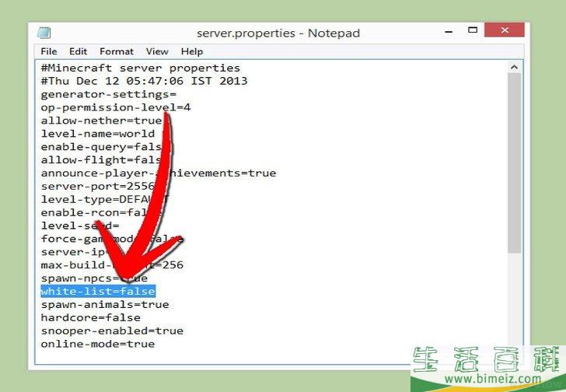This screenshot has height=392, width=566.
Task: Open the Format menu
Action: pyautogui.click(x=117, y=51)
